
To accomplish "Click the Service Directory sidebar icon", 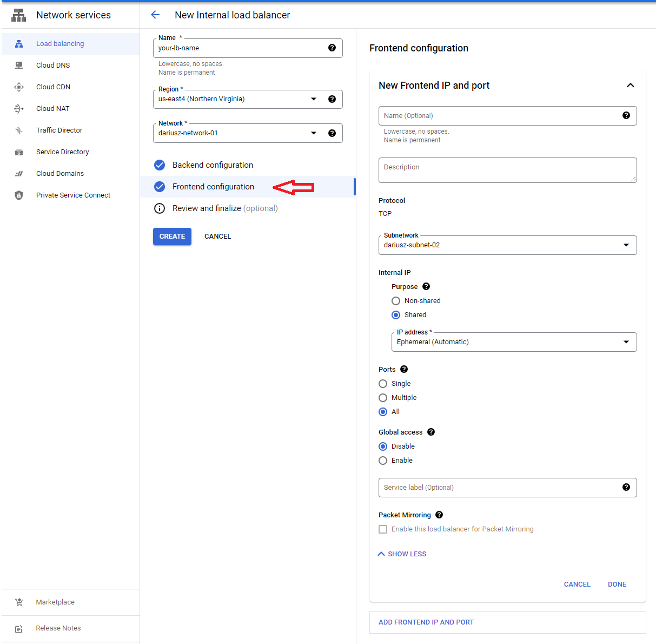I will 19,152.
